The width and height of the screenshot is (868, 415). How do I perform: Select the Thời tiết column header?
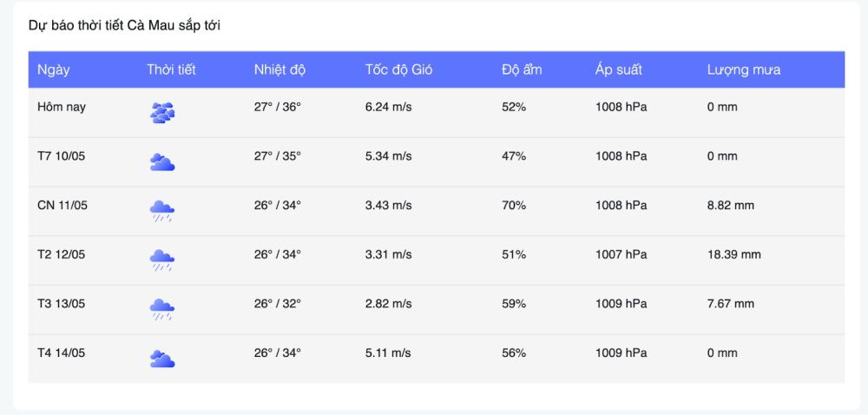171,70
